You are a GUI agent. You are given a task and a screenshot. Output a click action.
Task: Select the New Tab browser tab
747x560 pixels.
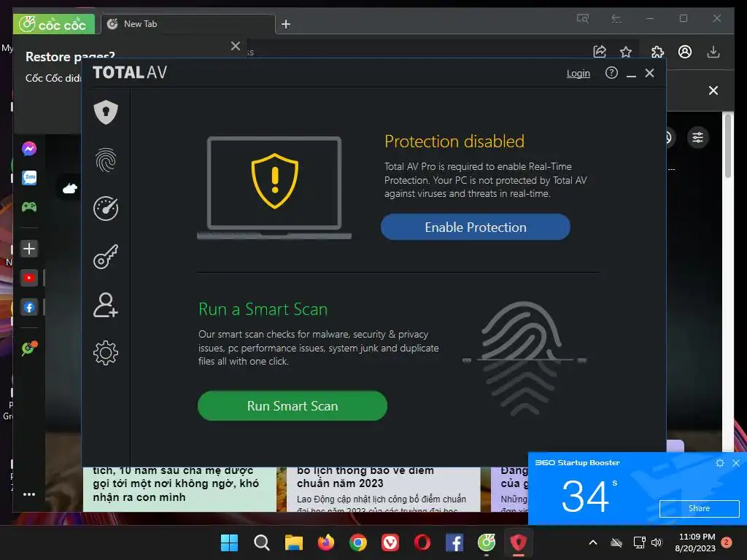pyautogui.click(x=188, y=24)
